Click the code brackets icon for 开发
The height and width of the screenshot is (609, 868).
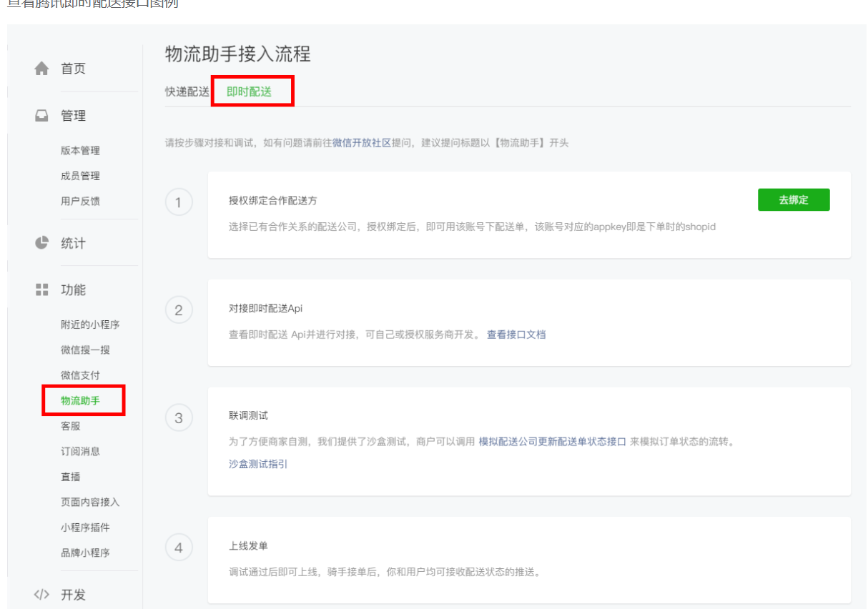coord(42,595)
